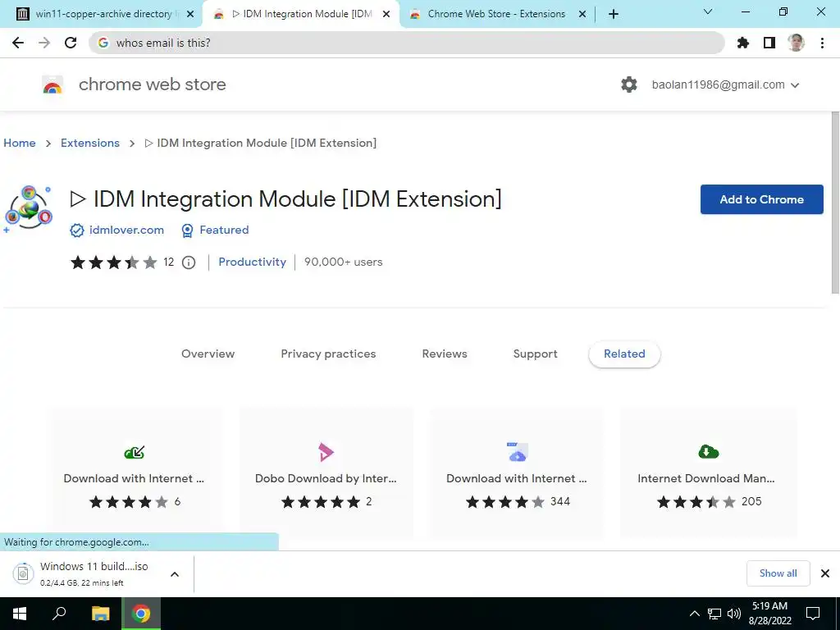Click the rating info circle icon
The width and height of the screenshot is (840, 630).
coord(189,262)
